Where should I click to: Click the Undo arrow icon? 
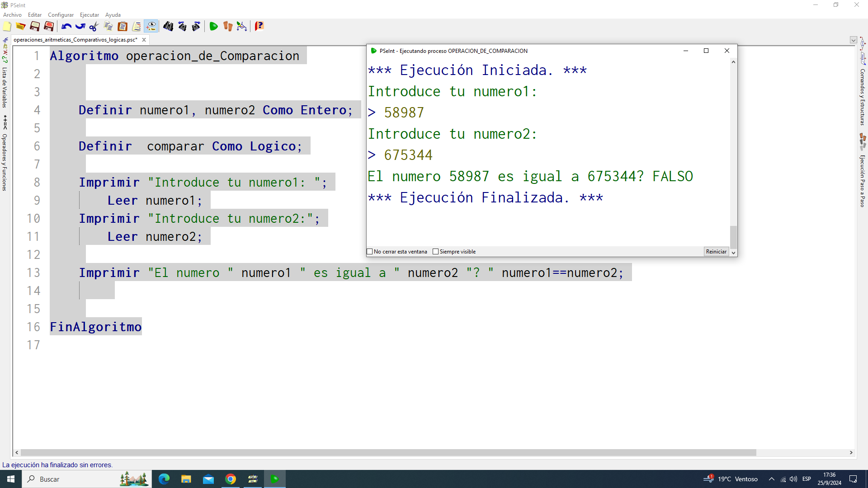click(66, 27)
